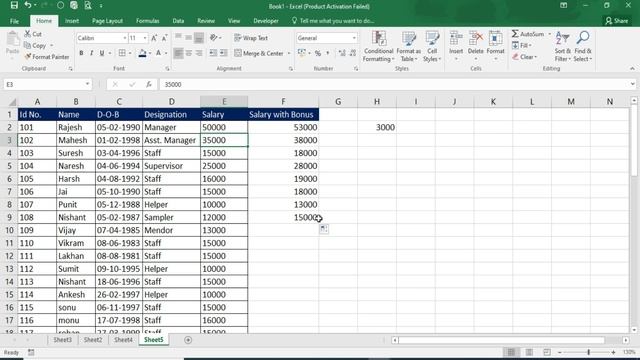Click Decrease Decimal icon
Image resolution: width=640 pixels, height=360 pixels.
353,53
